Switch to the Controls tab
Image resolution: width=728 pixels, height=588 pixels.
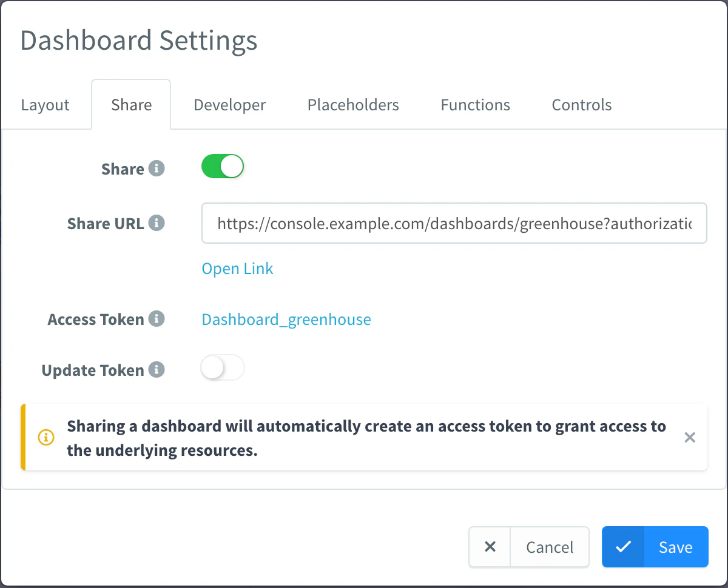[x=581, y=105]
